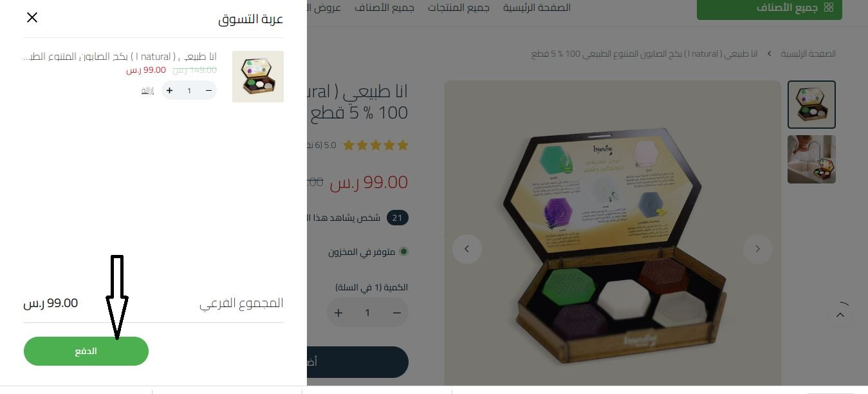868x394 pixels.
Task: Decrease product page quantity with minus
Action: click(x=397, y=313)
